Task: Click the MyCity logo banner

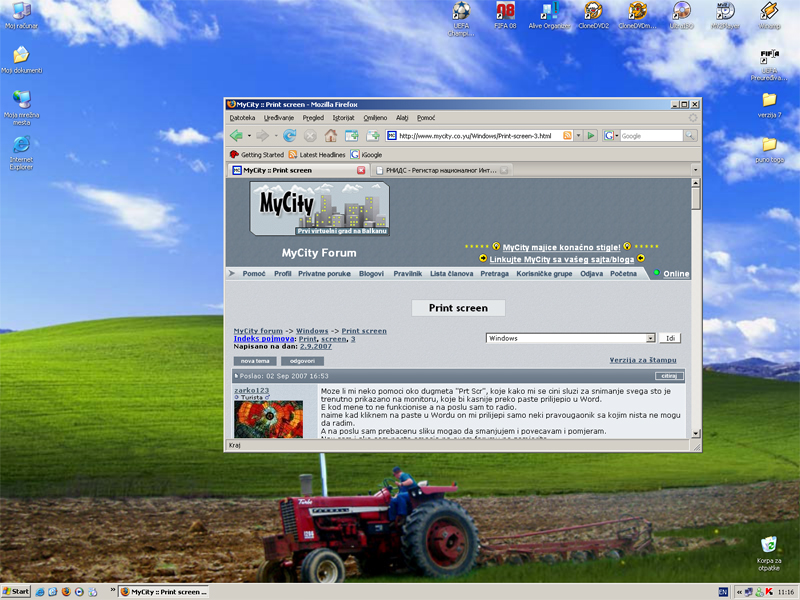Action: click(319, 209)
